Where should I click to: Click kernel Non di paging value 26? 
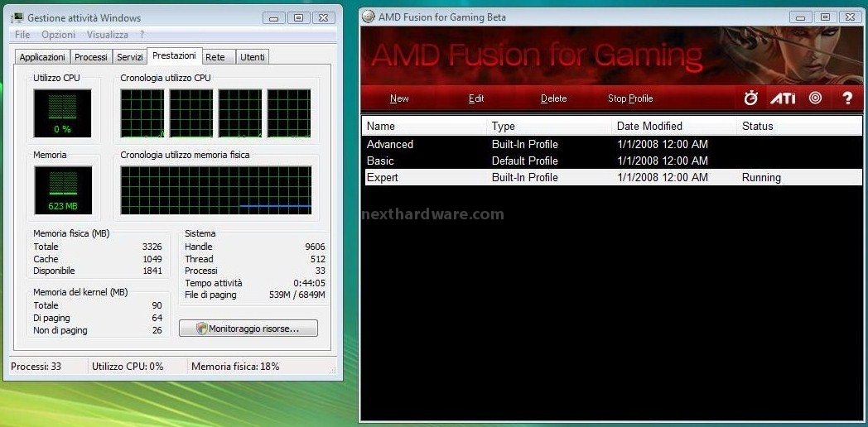[x=157, y=330]
